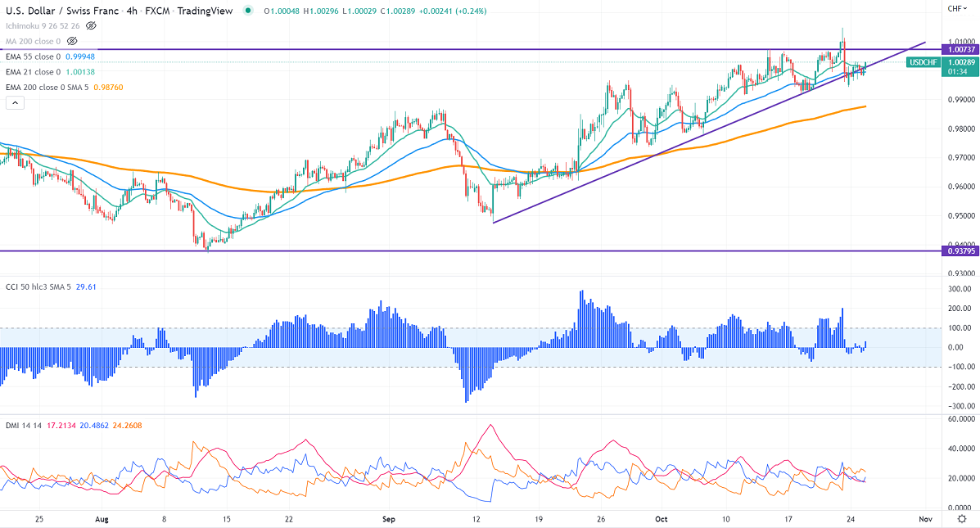
Task: Select the Ichimoku 9 26 52 26 legend
Action: tap(43, 25)
